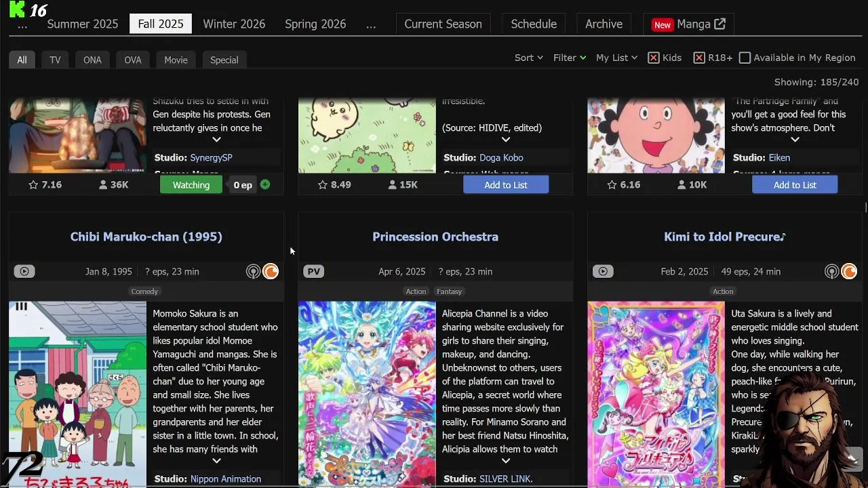Click Fantasy genre tag
The height and width of the screenshot is (488, 868).
click(x=449, y=291)
